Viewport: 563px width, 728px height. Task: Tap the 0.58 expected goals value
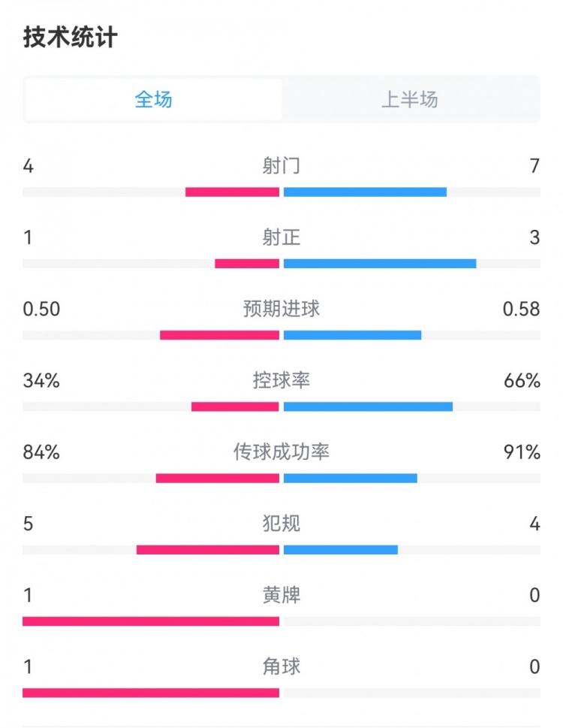coord(522,309)
